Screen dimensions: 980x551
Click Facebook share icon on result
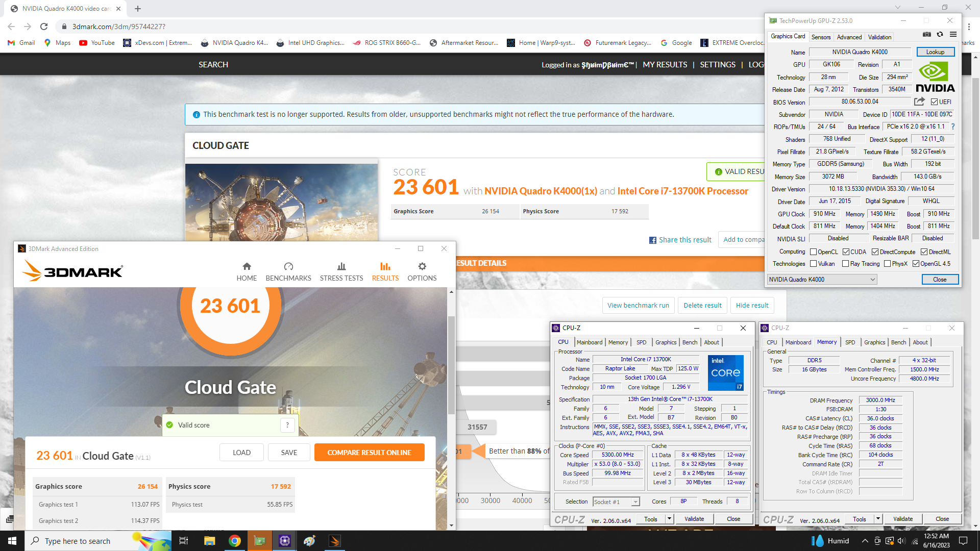tap(653, 240)
